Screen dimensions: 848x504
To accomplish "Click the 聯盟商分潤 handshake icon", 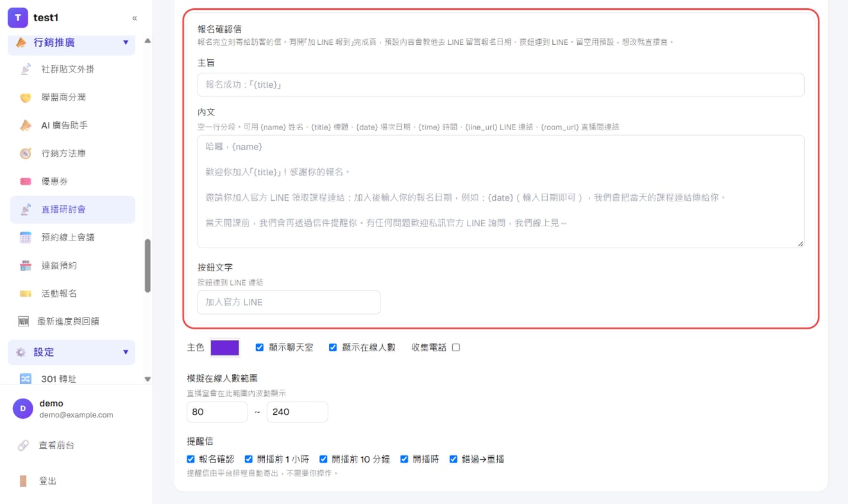I will pyautogui.click(x=26, y=97).
